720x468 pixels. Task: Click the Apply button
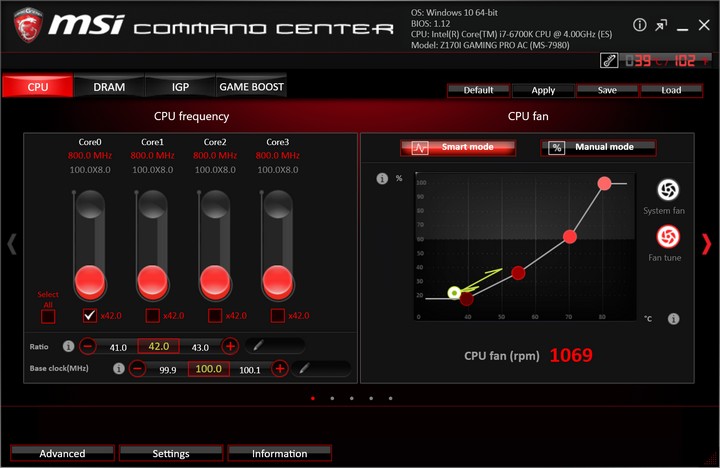point(543,90)
